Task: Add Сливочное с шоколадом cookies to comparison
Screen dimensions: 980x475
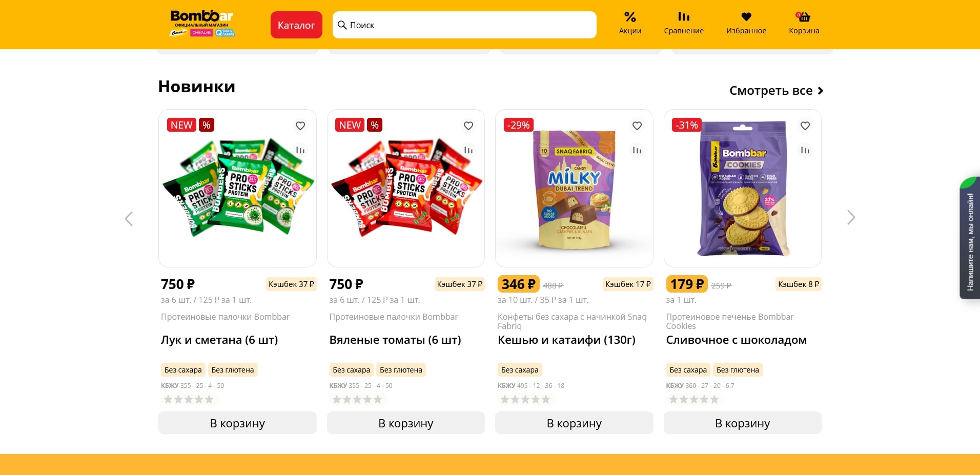Action: click(805, 150)
